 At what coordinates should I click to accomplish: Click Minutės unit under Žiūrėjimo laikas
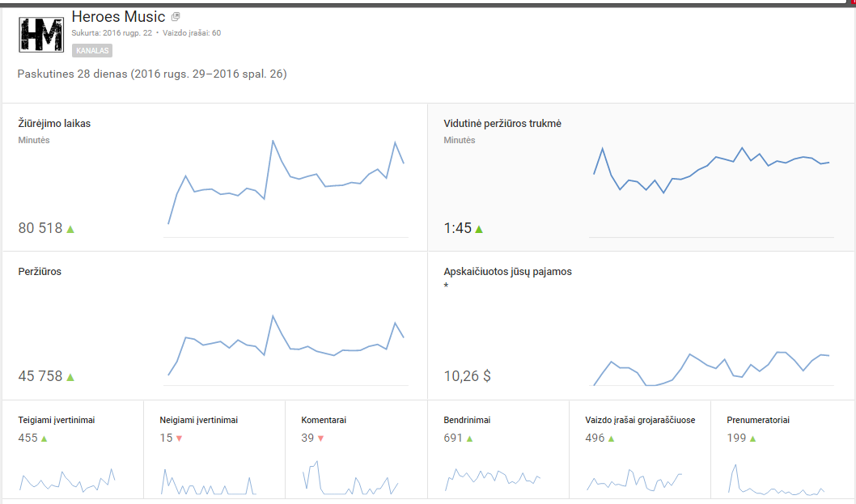tap(34, 140)
